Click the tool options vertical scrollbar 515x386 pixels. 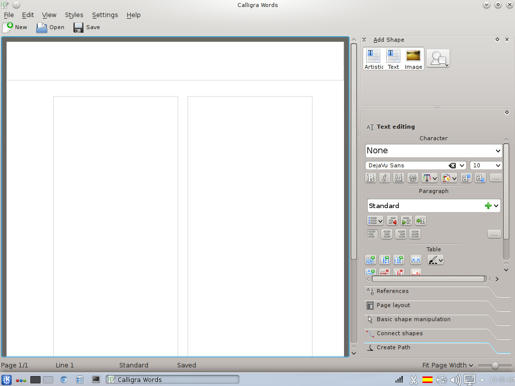[x=506, y=191]
